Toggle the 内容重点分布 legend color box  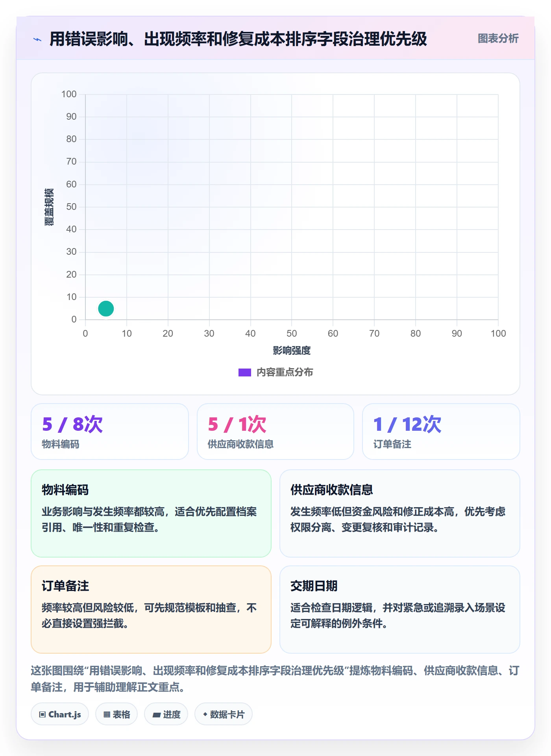tap(244, 372)
